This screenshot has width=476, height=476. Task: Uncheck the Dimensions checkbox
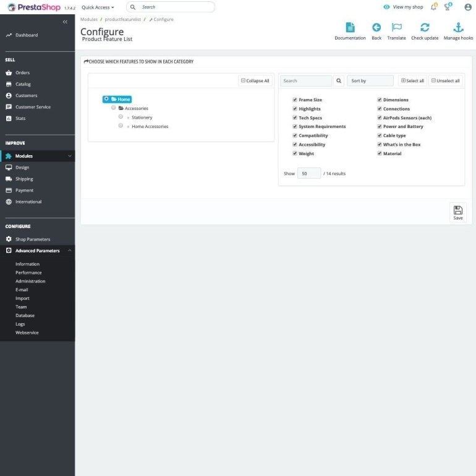pos(379,100)
